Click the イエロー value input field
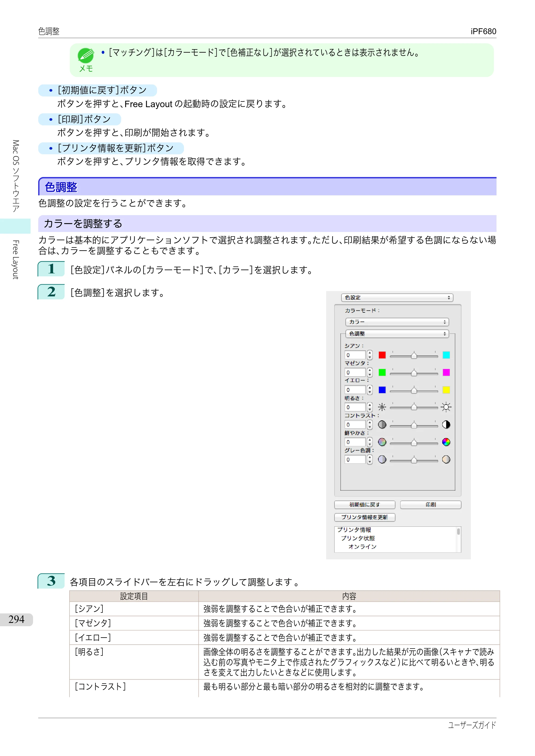 point(355,390)
